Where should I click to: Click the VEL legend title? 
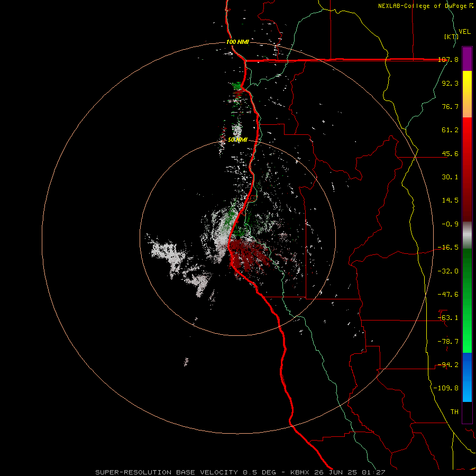(464, 32)
